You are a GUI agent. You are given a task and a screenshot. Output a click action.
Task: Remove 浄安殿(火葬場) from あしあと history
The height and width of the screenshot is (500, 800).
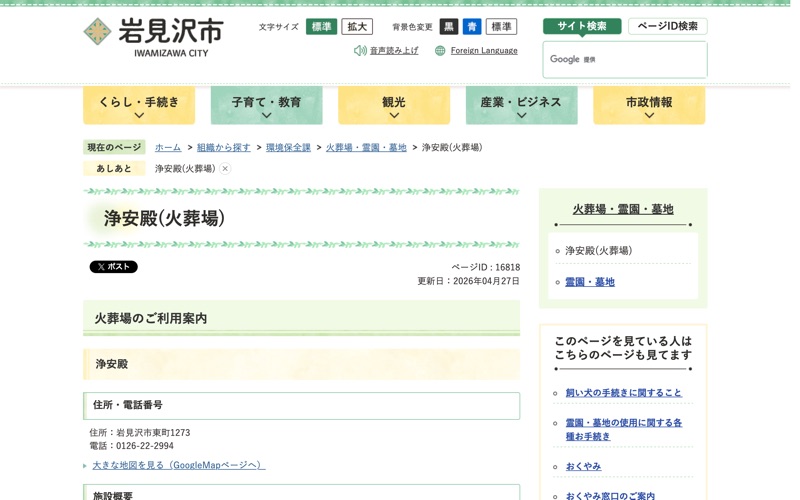click(x=225, y=168)
